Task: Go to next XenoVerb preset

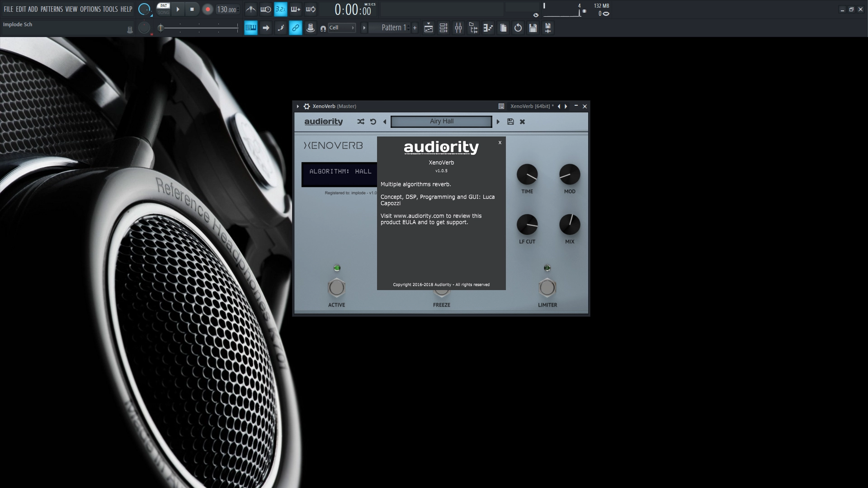Action: point(498,122)
